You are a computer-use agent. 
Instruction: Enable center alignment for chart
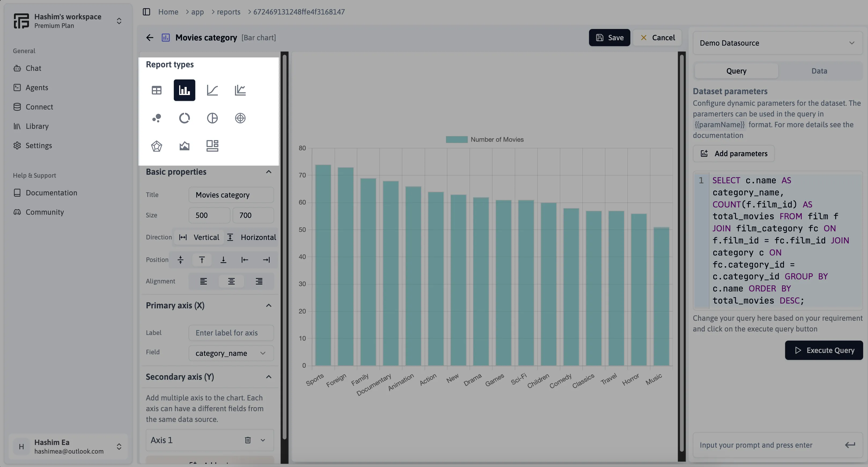231,281
